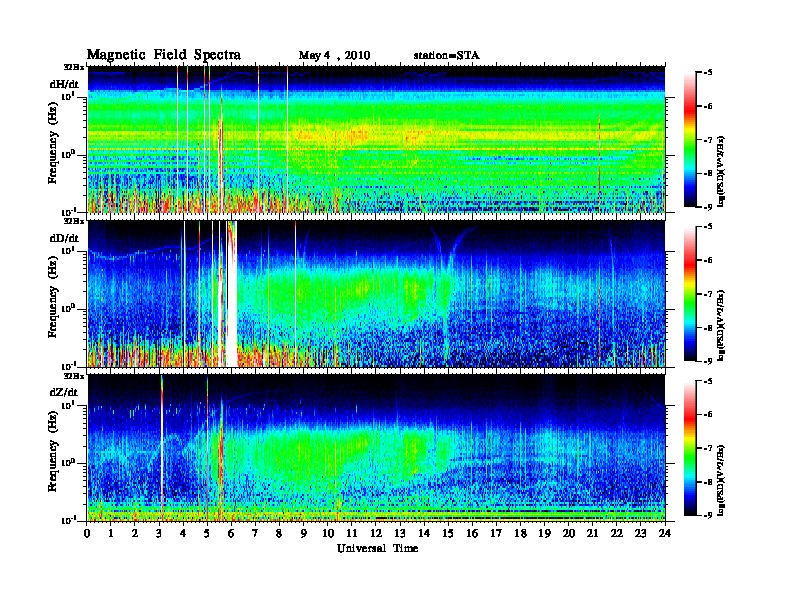Click the dD/dt spectrogram plot
This screenshot has width=792, height=612.
pos(376,294)
